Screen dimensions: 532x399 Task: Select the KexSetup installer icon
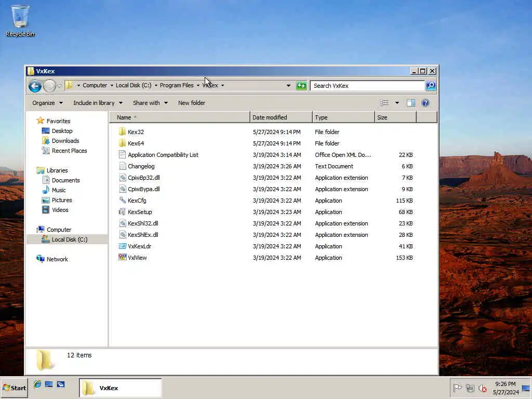coord(122,212)
